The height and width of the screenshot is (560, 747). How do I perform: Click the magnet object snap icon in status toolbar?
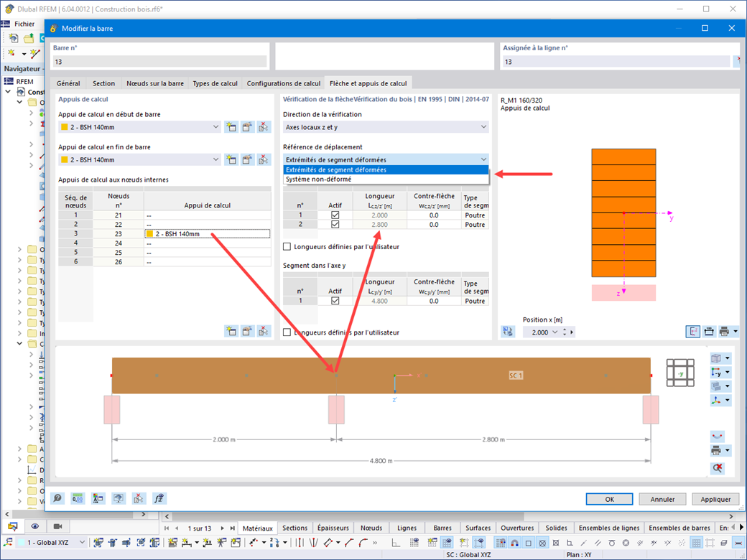tap(514, 542)
